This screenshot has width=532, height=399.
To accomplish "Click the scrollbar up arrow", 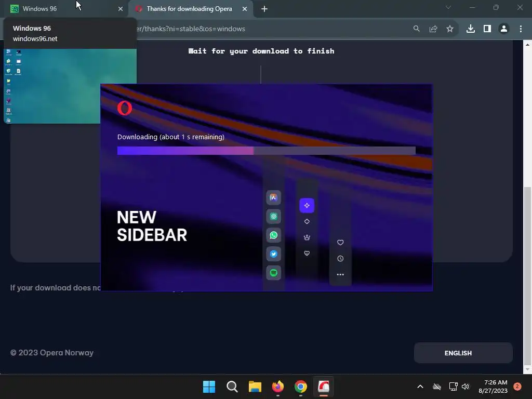I will coord(527,45).
